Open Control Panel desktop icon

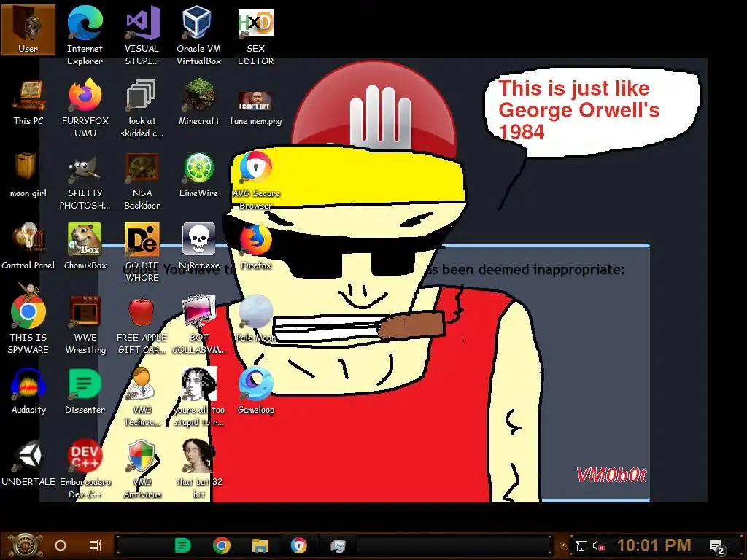click(x=28, y=246)
